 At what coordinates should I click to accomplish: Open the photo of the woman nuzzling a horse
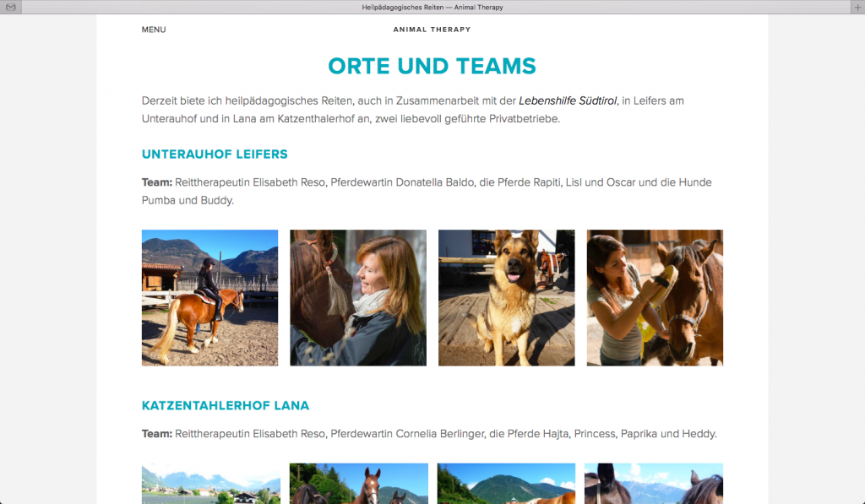(358, 298)
